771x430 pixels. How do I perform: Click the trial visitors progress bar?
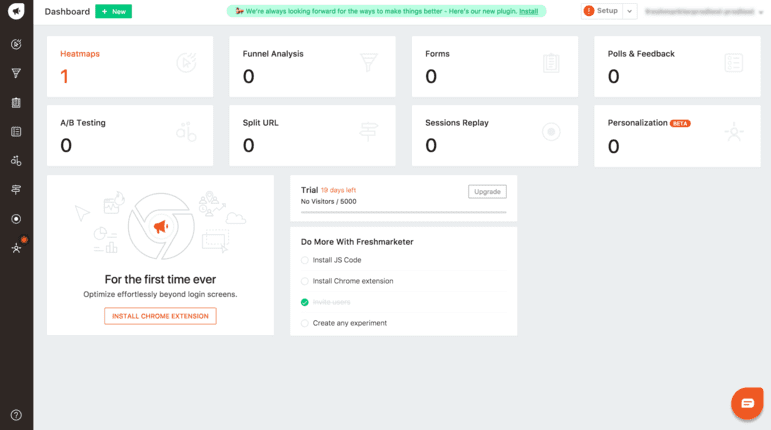(x=404, y=212)
